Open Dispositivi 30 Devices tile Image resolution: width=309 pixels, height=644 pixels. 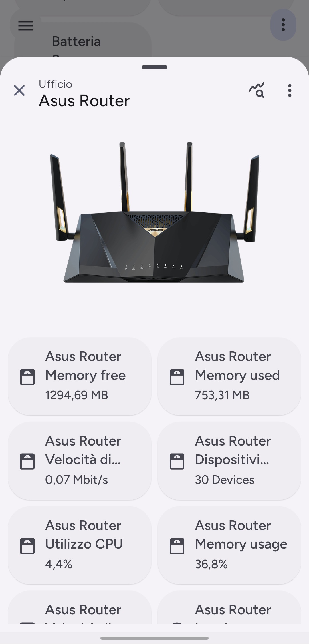(x=229, y=461)
